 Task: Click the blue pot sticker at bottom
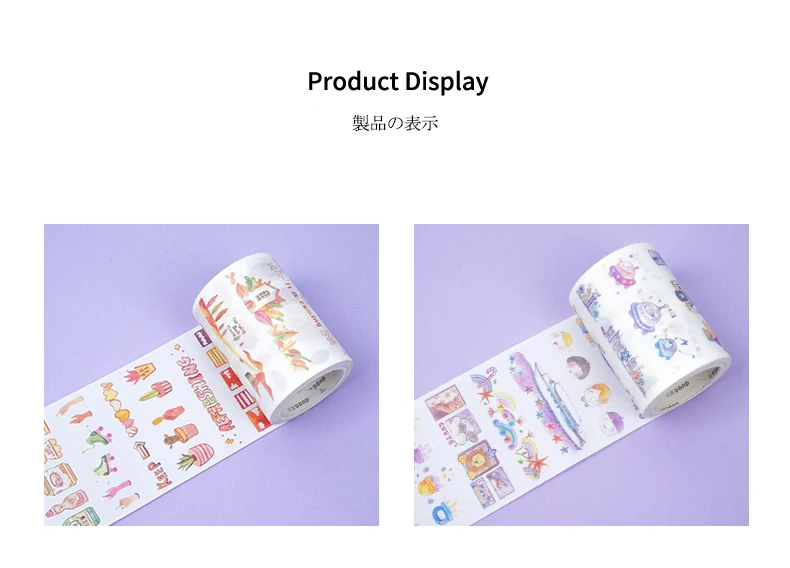click(x=443, y=512)
